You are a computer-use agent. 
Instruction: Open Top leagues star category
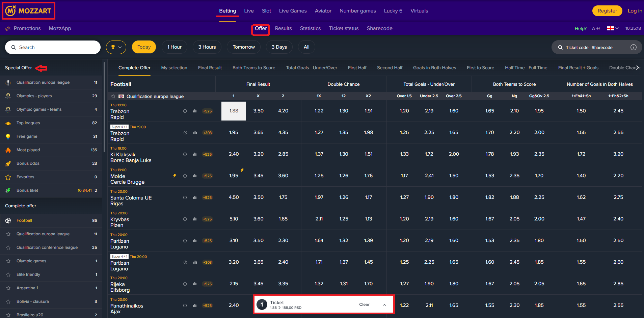click(51, 123)
